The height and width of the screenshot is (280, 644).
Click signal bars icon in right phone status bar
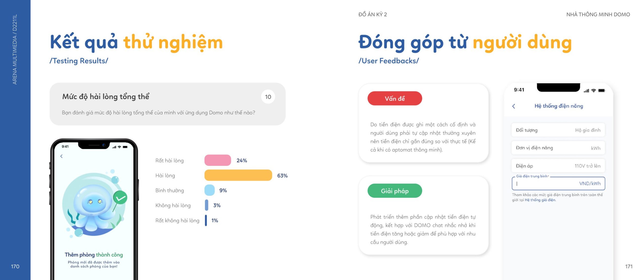pyautogui.click(x=586, y=91)
